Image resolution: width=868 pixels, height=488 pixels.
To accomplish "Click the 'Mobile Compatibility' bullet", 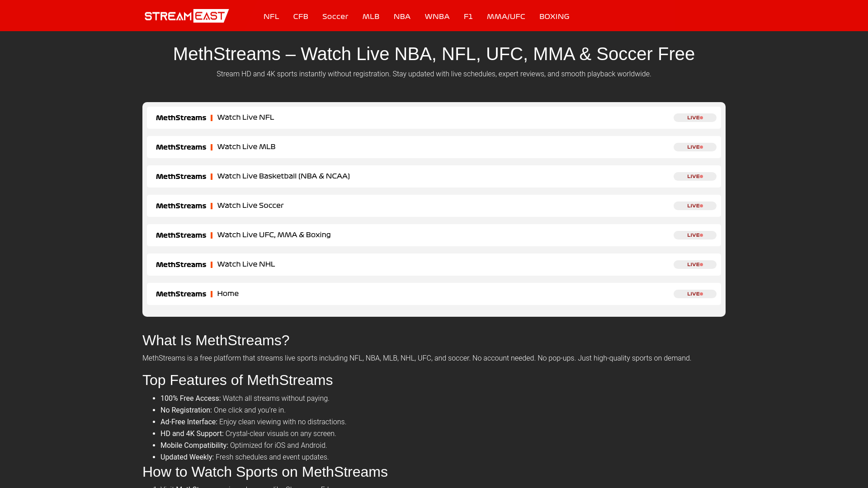I will 244,446.
